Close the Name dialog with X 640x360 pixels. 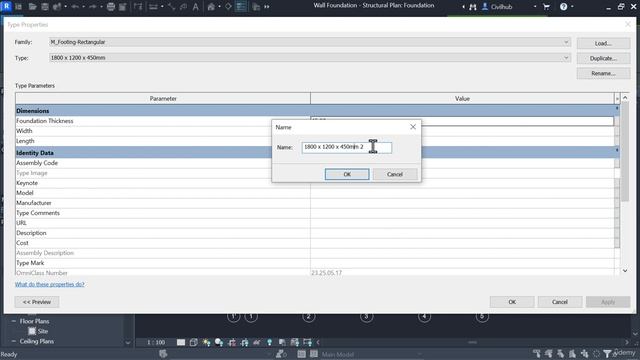tap(413, 127)
